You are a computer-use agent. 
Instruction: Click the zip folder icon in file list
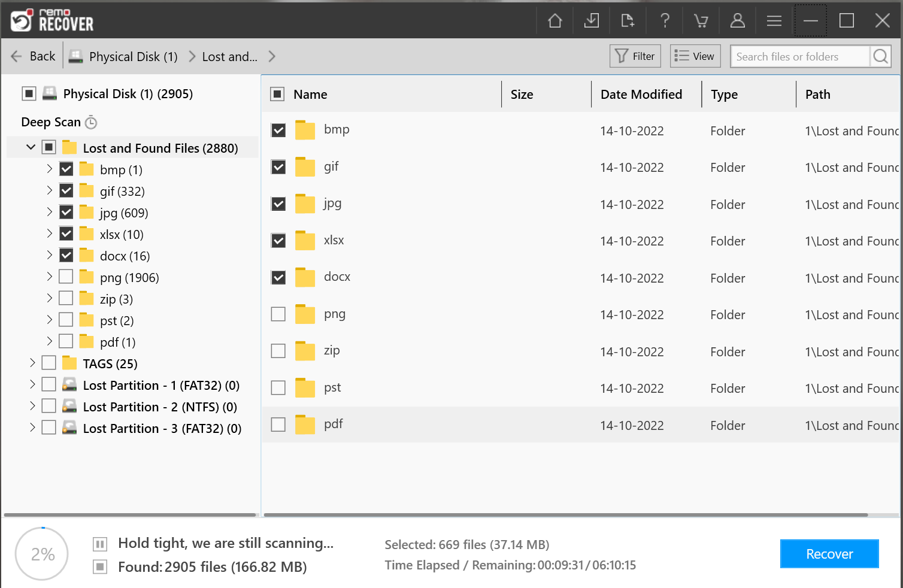[305, 351]
